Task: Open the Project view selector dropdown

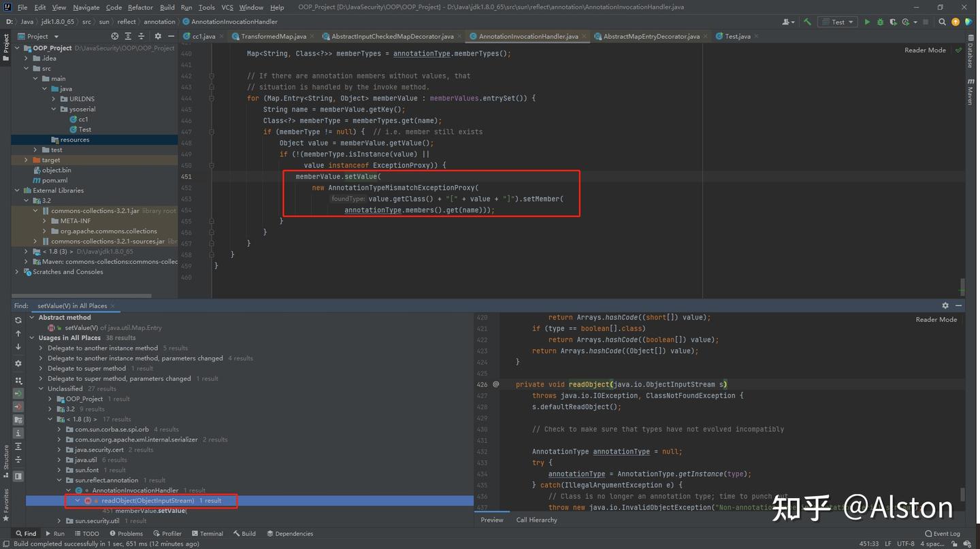Action: 39,36
